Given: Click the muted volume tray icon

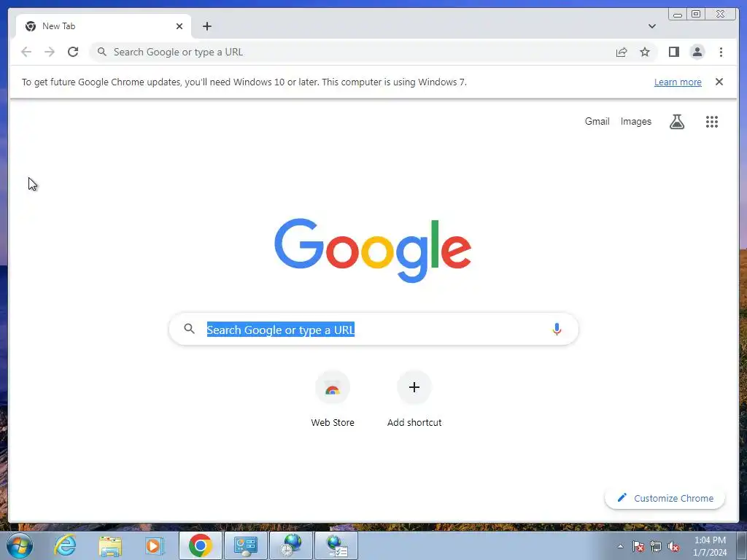Looking at the screenshot, I should coord(673,546).
